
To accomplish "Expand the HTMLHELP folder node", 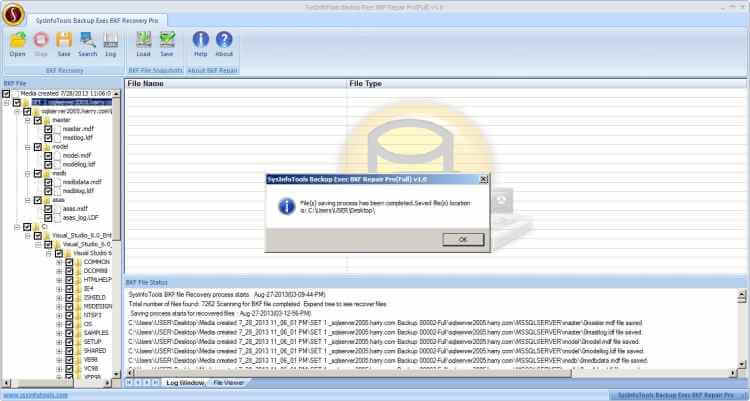I will 59,280.
